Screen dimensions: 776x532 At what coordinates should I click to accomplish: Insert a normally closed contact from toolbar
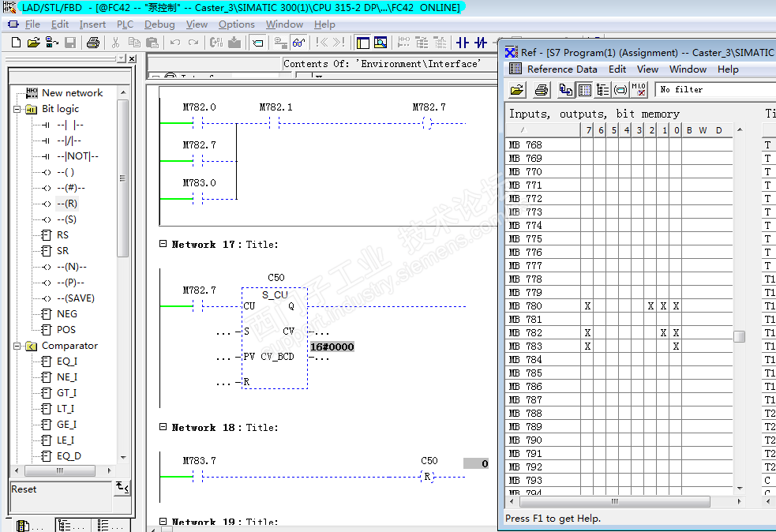coord(481,43)
